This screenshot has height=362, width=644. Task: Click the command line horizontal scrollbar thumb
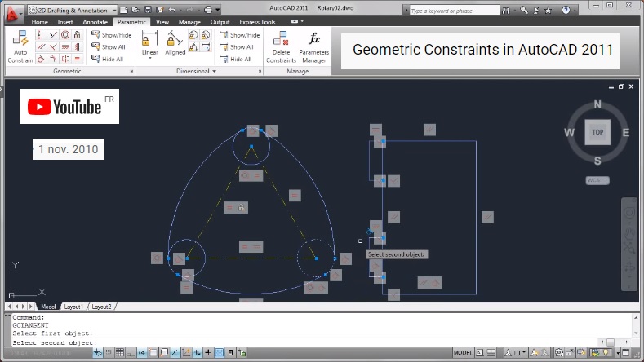coord(611,342)
